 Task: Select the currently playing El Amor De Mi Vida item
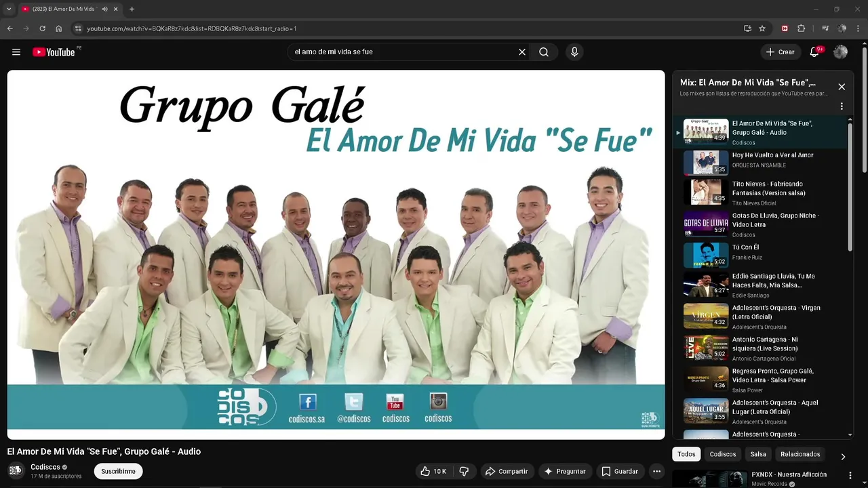pos(759,132)
